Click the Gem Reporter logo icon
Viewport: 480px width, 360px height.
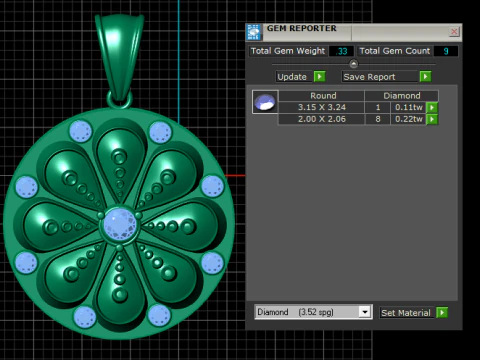coord(254,32)
